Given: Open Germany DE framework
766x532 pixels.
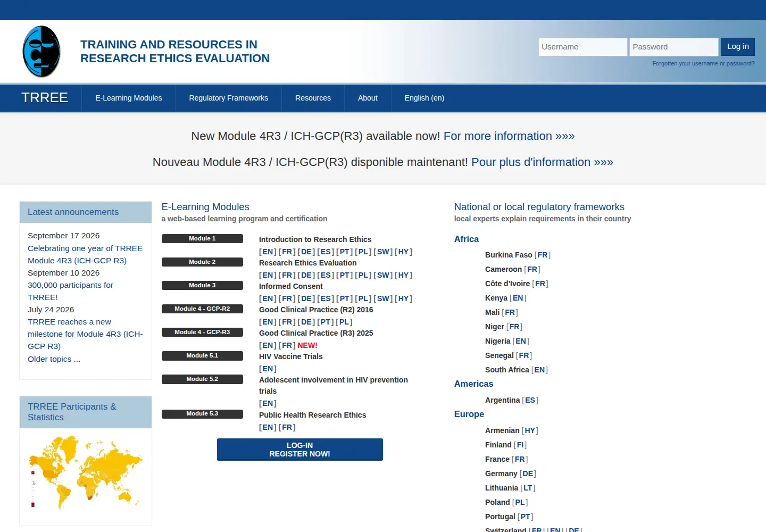Looking at the screenshot, I should pos(528,473).
